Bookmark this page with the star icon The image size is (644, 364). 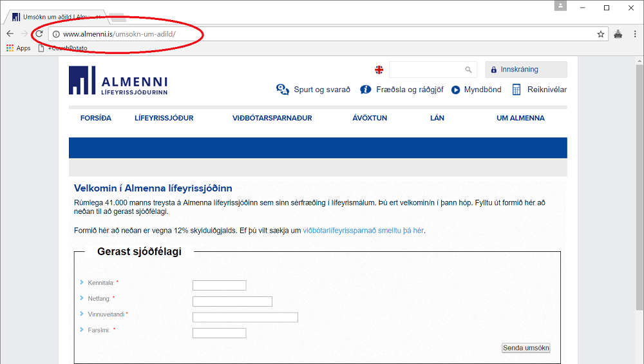pos(600,34)
